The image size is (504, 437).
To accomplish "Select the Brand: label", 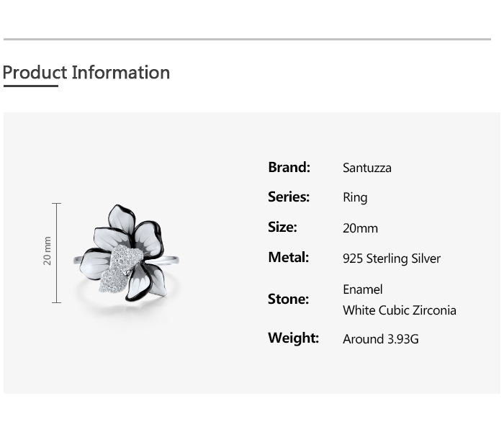I will pos(289,167).
